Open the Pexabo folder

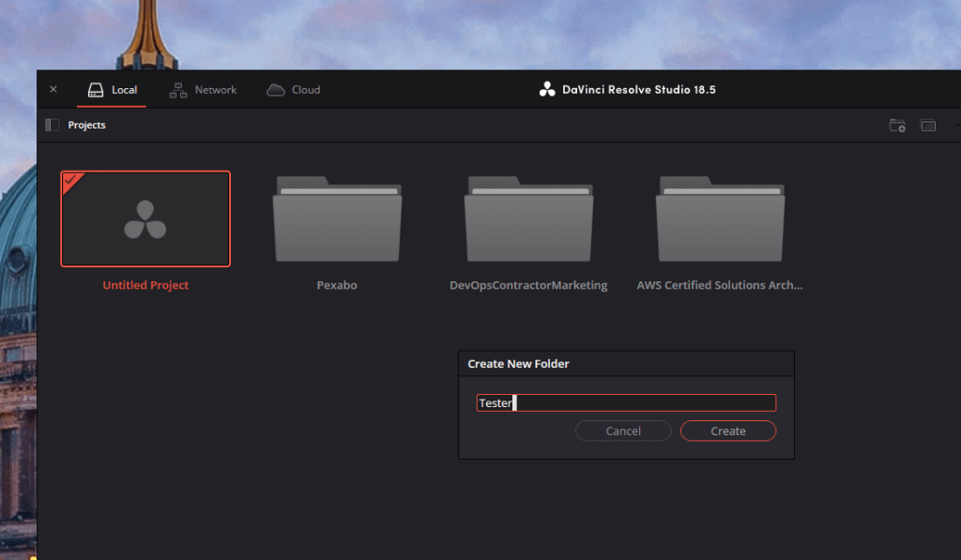(x=337, y=219)
